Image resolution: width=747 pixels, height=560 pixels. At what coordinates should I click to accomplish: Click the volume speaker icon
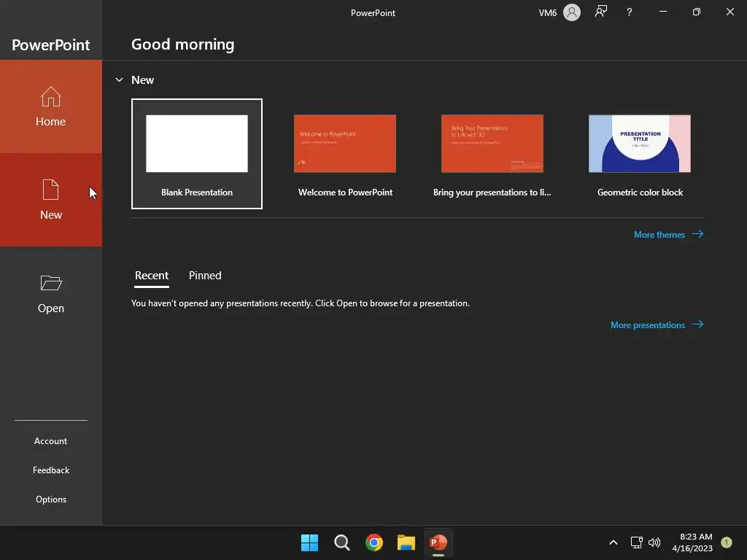point(654,542)
